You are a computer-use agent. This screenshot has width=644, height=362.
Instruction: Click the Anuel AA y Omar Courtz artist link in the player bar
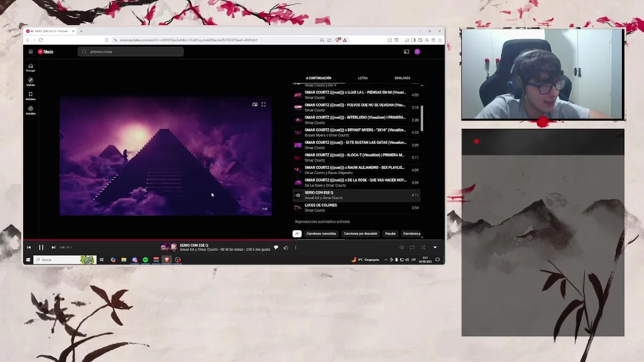[x=199, y=250]
